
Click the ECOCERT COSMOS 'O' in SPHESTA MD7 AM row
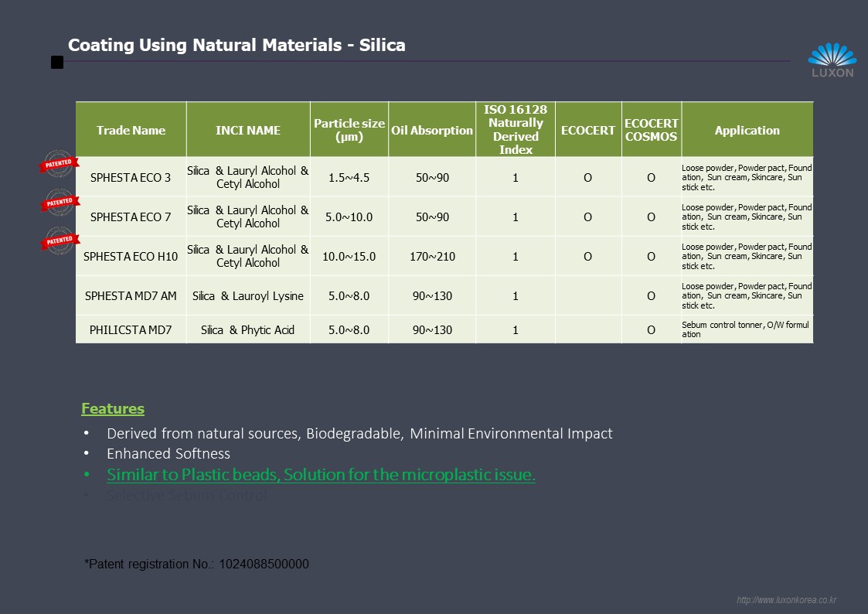click(x=652, y=295)
